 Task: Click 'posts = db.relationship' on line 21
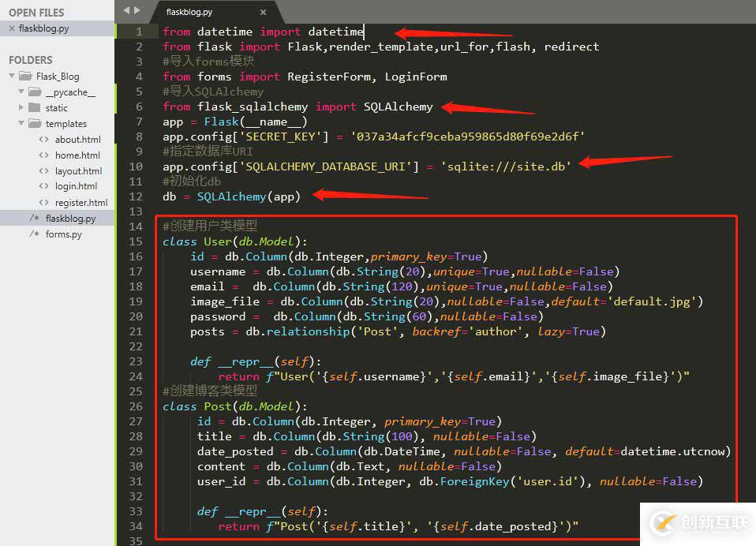point(270,331)
